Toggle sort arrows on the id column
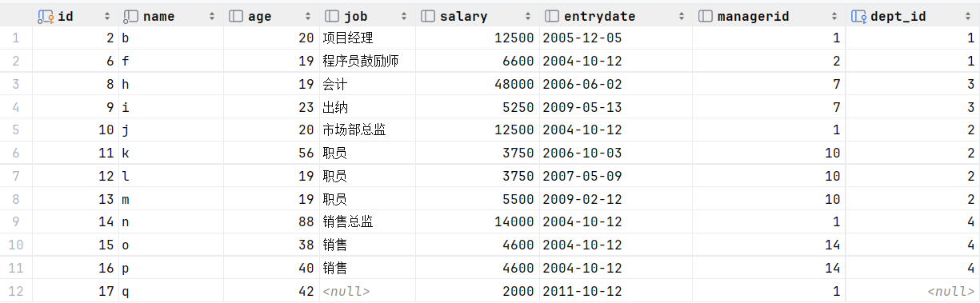 108,16
